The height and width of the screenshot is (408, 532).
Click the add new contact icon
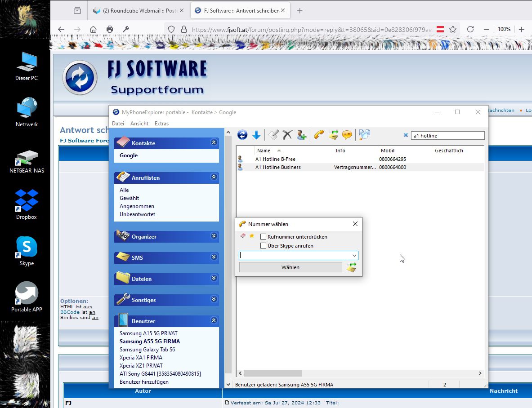click(x=301, y=135)
